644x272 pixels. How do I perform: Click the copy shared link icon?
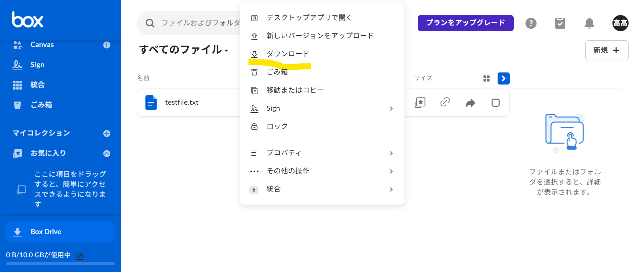click(445, 102)
